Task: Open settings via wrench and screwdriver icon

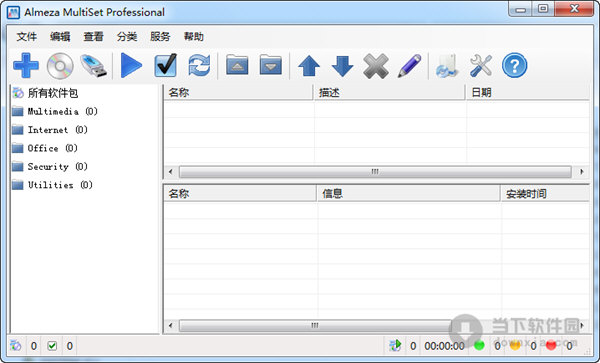Action: coord(481,66)
